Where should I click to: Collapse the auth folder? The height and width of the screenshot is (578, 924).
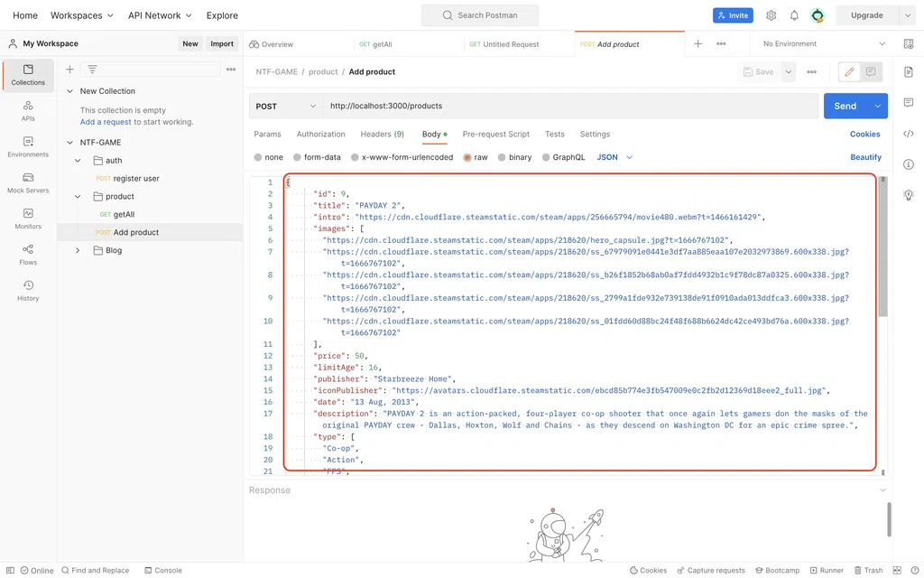78,161
